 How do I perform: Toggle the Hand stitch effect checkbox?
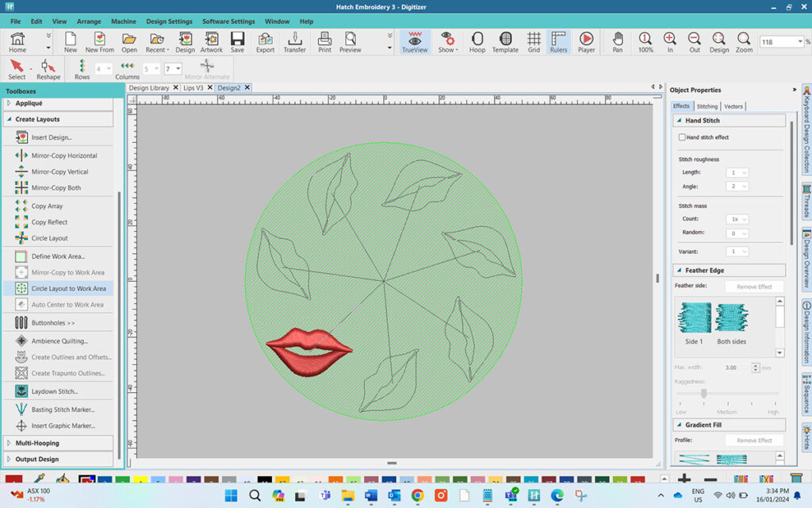681,137
